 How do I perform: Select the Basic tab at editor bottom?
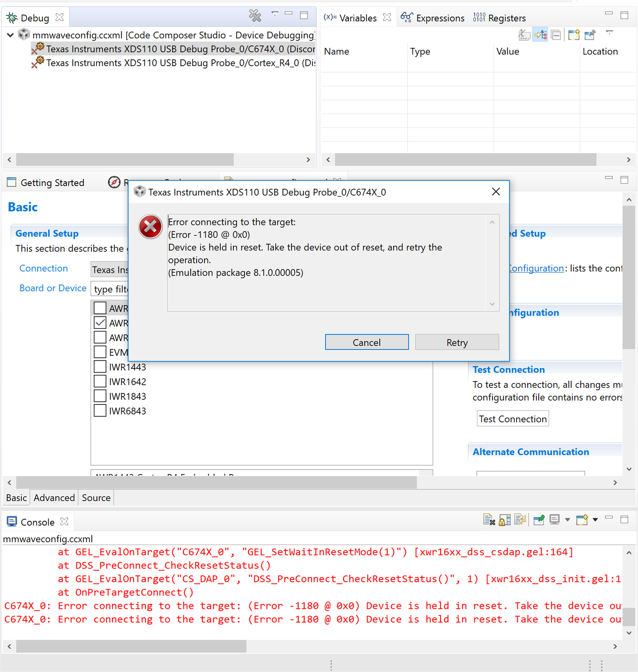click(16, 498)
